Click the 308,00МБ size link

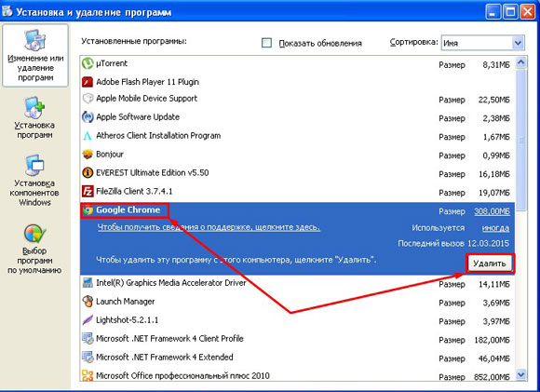(492, 211)
